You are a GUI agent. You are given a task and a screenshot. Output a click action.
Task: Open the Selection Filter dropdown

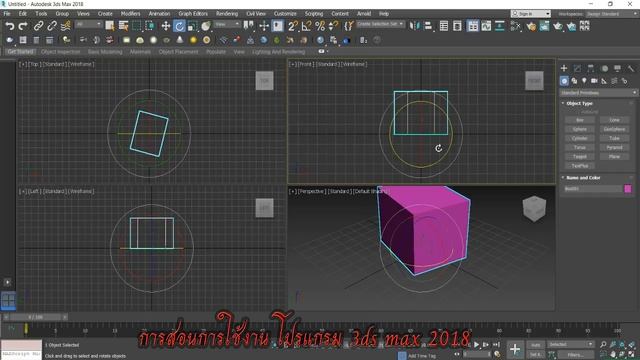coord(88,24)
